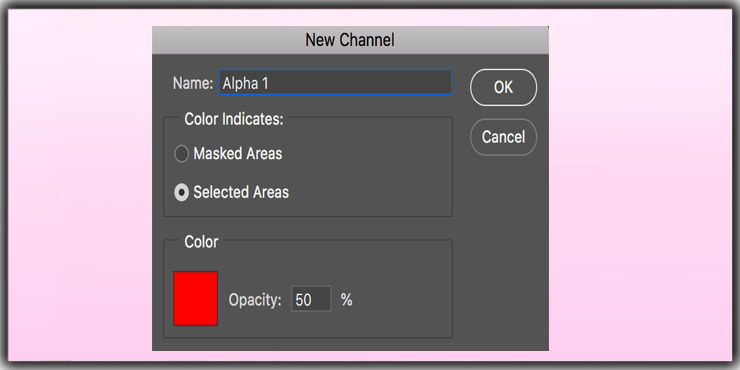The image size is (740, 370).
Task: Click the Masked Areas label text
Action: (238, 154)
